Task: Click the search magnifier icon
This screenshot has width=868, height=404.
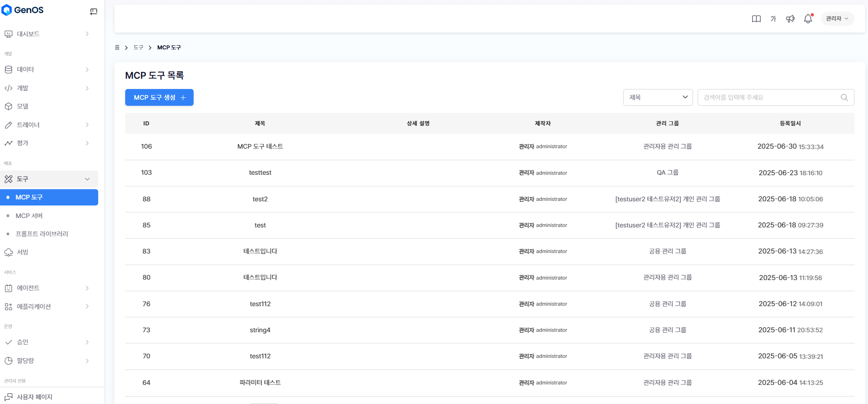Action: pos(844,97)
